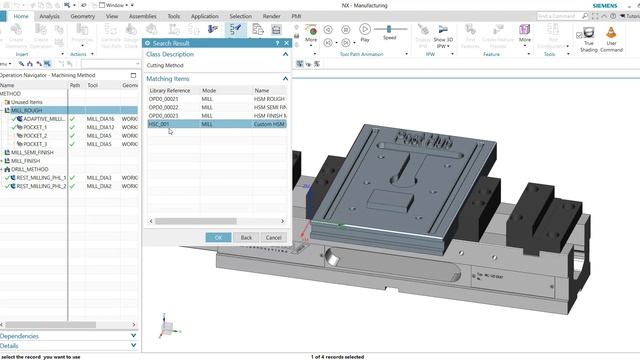The width and height of the screenshot is (640, 360).
Task: Select the OPD0_00022 library row
Action: pos(217,107)
